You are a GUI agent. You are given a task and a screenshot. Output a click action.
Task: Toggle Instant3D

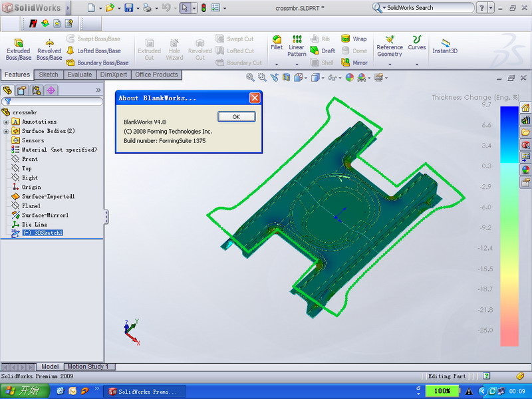tap(445, 47)
